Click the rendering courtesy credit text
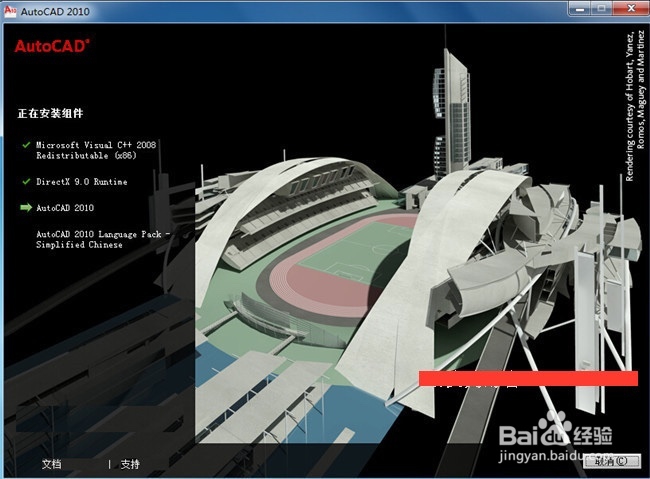Image resolution: width=650 pixels, height=479 pixels. pyautogui.click(x=635, y=106)
